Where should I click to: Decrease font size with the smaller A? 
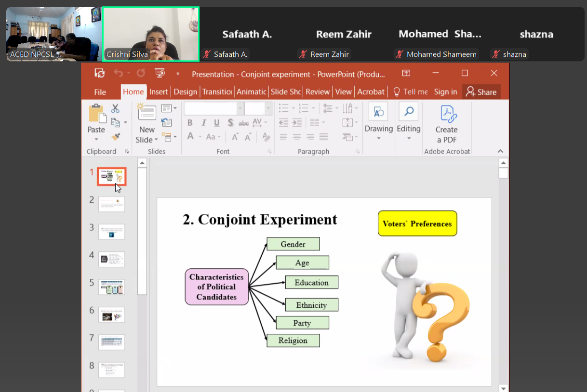click(248, 137)
